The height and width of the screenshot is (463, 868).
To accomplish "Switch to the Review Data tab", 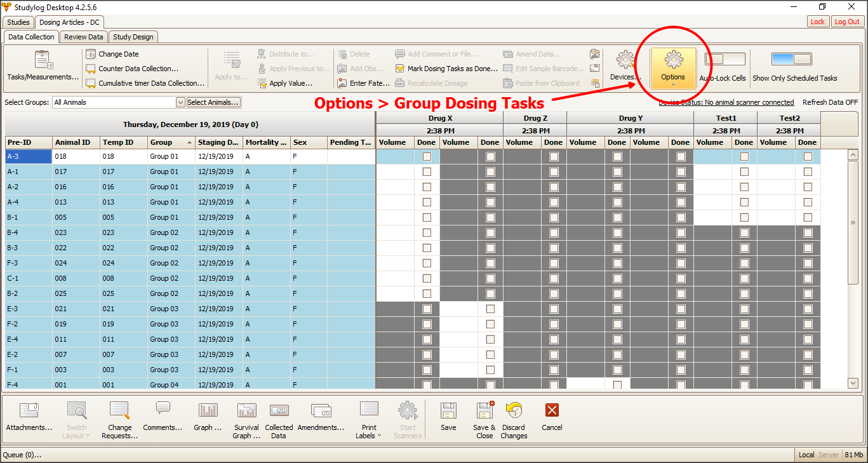I will tap(84, 37).
